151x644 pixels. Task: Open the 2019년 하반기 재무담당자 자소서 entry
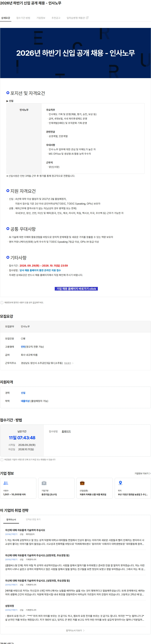tap(75, 537)
